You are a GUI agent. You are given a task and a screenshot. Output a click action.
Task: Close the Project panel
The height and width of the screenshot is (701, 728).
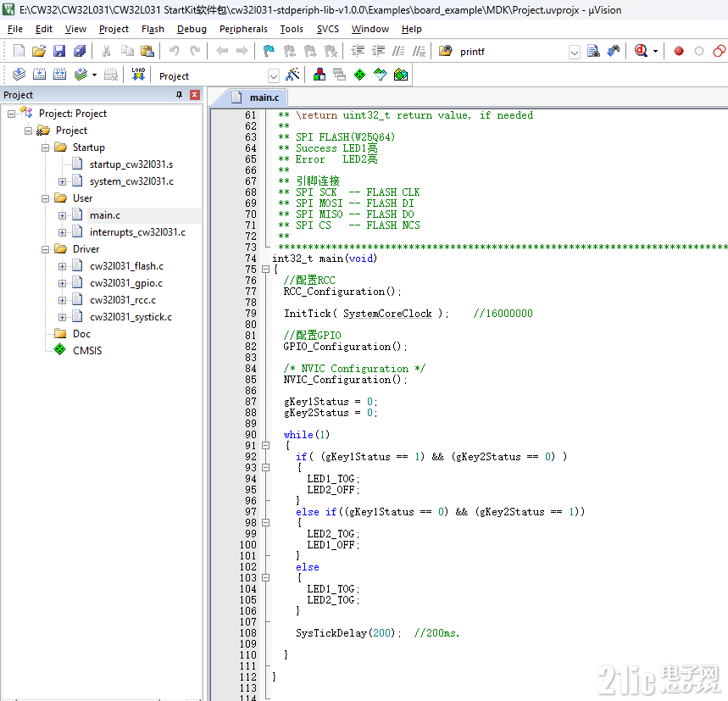[x=195, y=95]
